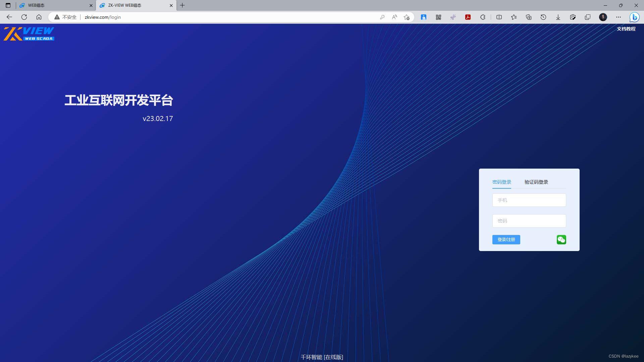Click the 千环智能 [在线版] footer link
This screenshot has width=644, height=362.
pyautogui.click(x=322, y=357)
